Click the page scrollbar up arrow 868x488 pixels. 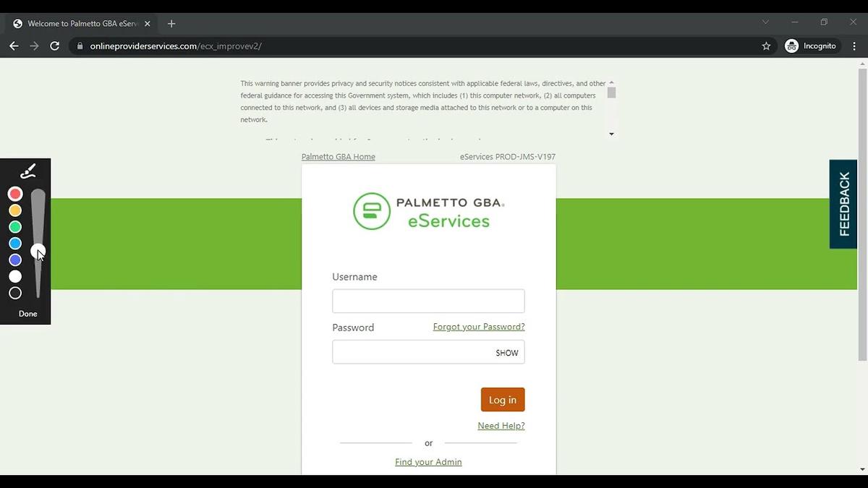[x=862, y=64]
